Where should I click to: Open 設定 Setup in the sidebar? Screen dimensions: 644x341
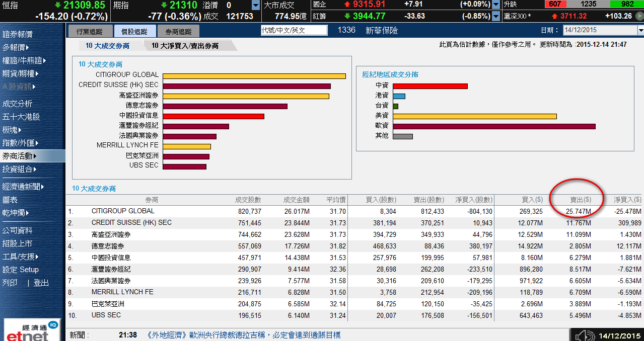click(x=21, y=270)
